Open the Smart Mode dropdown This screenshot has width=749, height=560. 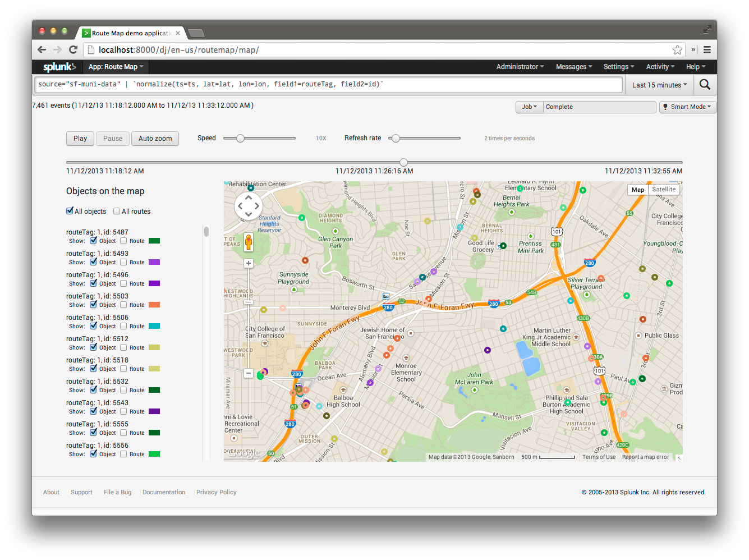687,107
